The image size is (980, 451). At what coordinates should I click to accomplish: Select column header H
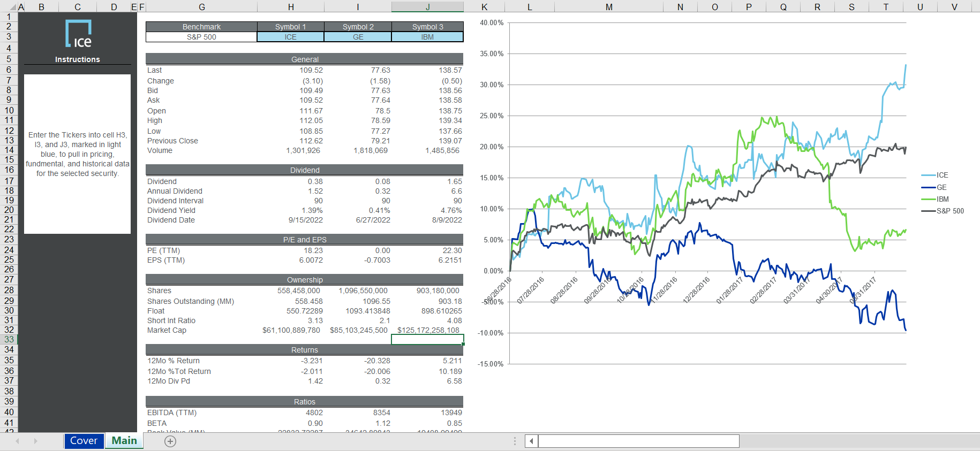coord(291,7)
